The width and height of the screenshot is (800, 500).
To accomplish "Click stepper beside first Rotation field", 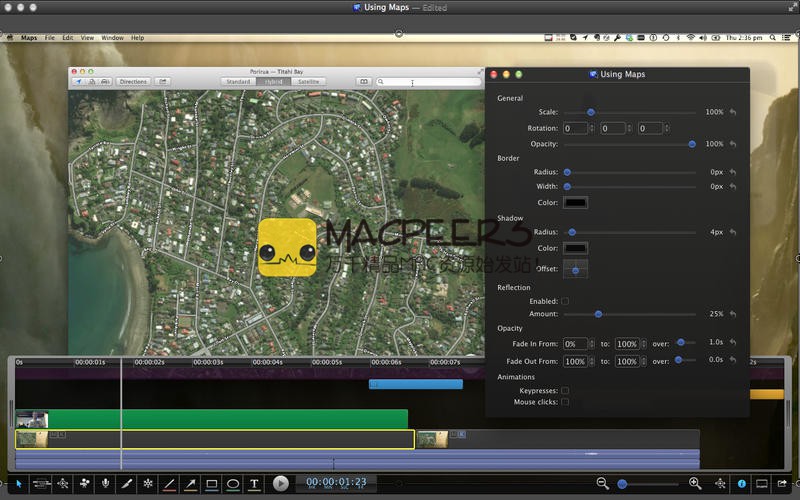I will [592, 128].
